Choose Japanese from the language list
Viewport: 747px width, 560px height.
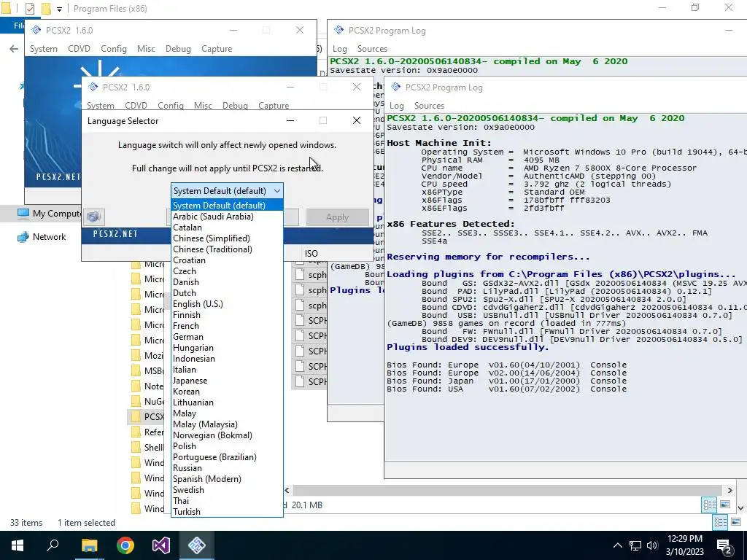coord(228,381)
